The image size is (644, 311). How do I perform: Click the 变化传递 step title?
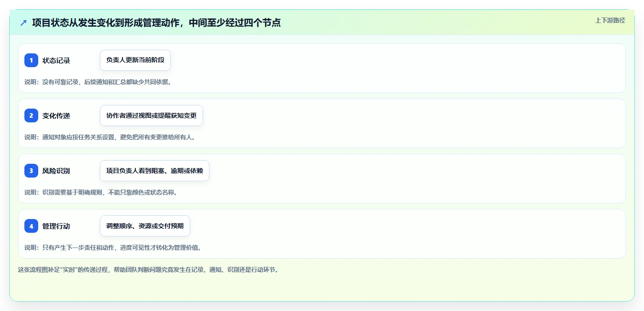[x=56, y=115]
